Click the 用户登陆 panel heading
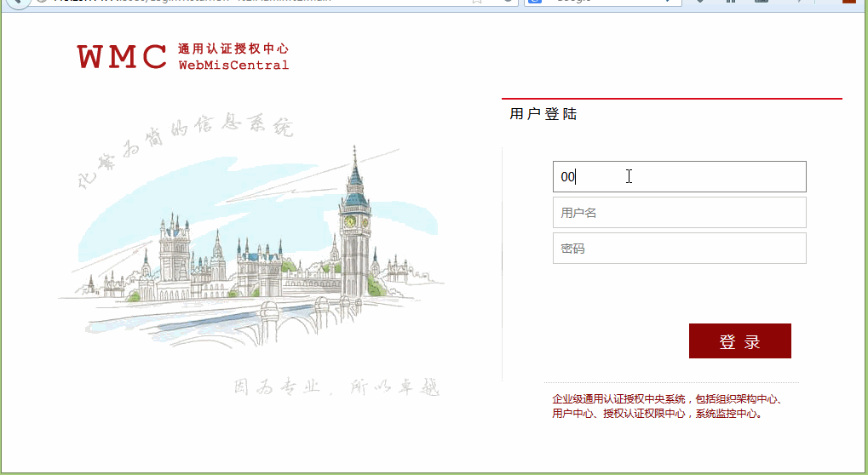Viewport: 868px width, 475px height. pyautogui.click(x=543, y=114)
